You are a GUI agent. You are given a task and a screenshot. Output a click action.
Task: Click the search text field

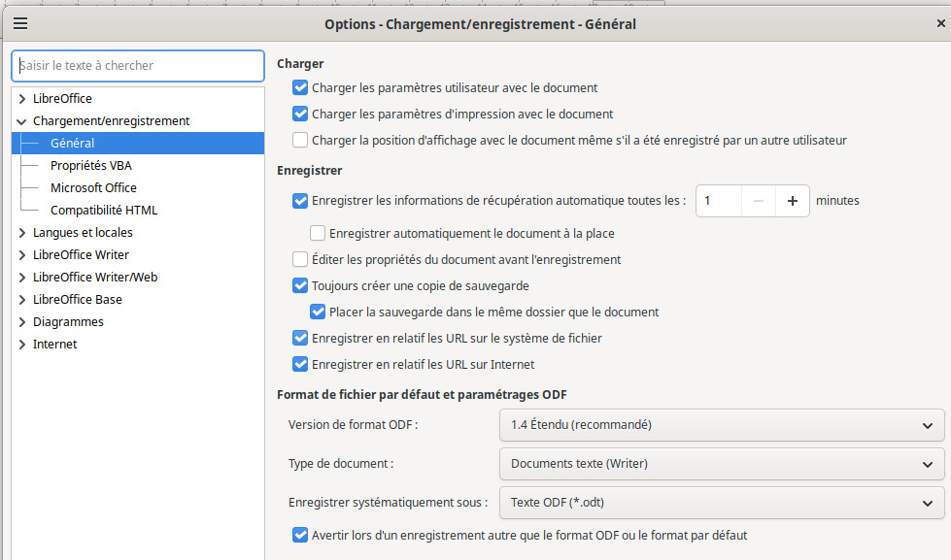[138, 66]
